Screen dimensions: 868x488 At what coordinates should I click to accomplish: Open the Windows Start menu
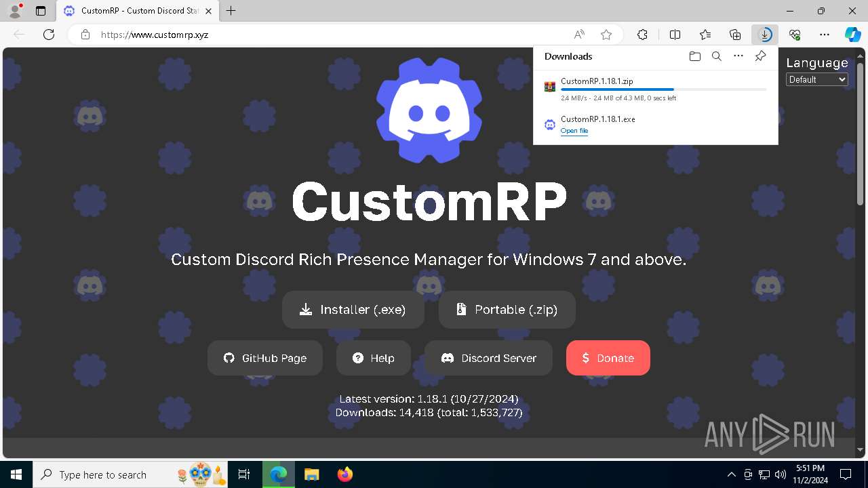[16, 474]
